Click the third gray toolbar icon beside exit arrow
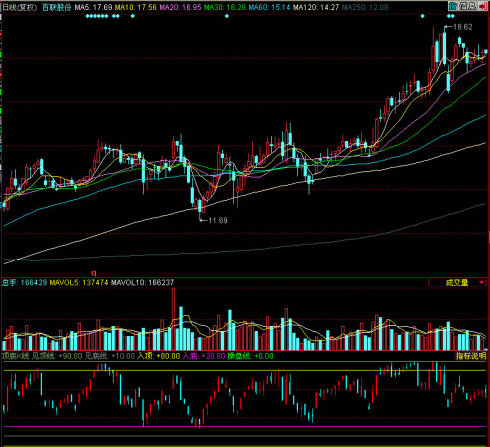490x447 pixels. coord(473,6)
